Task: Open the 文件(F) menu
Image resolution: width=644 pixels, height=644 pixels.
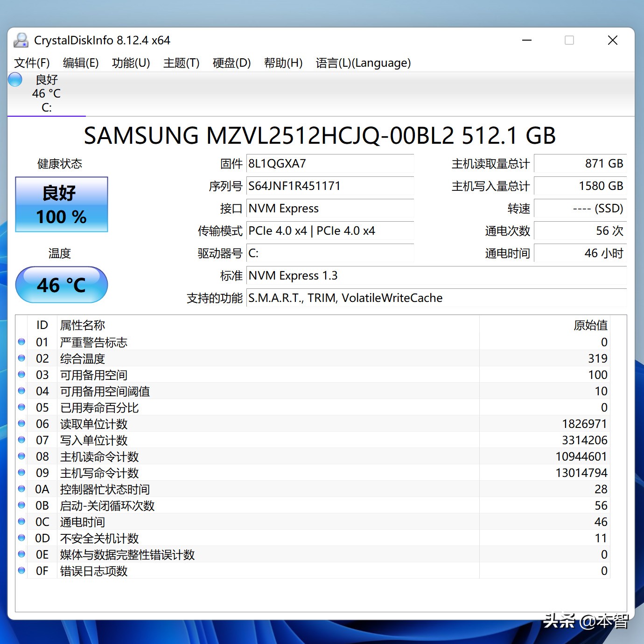Action: point(32,63)
